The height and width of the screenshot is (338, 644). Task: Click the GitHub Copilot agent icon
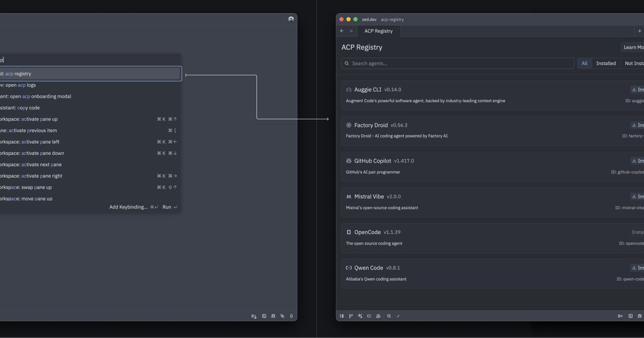(349, 161)
